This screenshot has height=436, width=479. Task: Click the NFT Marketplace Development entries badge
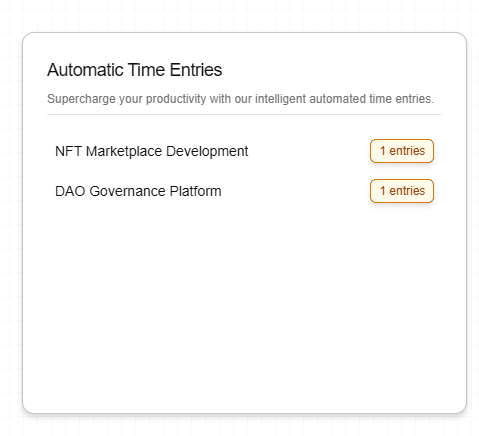pyautogui.click(x=402, y=151)
